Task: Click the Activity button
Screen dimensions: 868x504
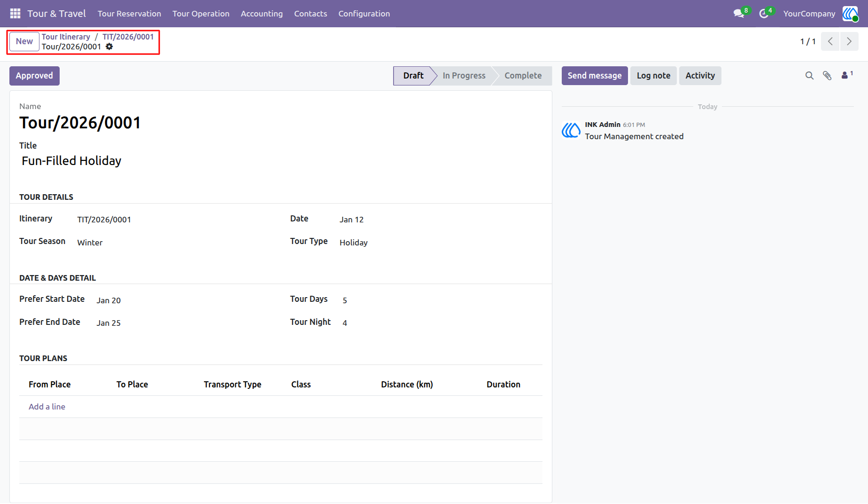Action: point(700,76)
